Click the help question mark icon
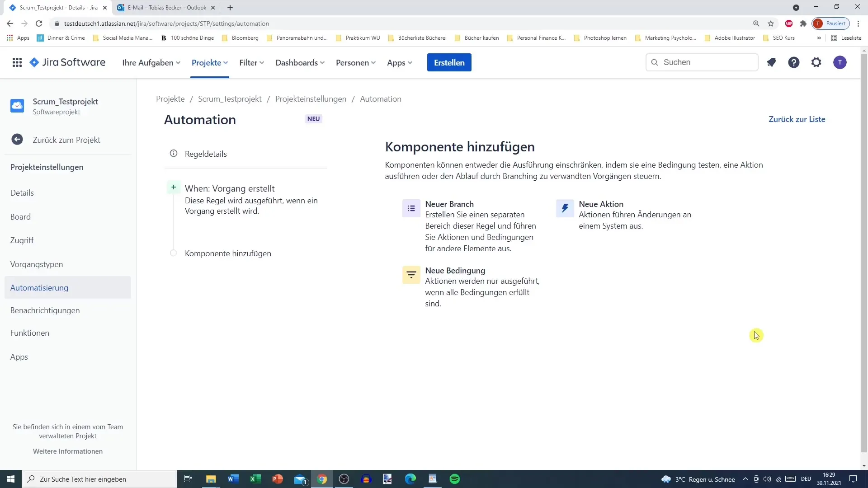The width and height of the screenshot is (868, 488). coord(794,62)
